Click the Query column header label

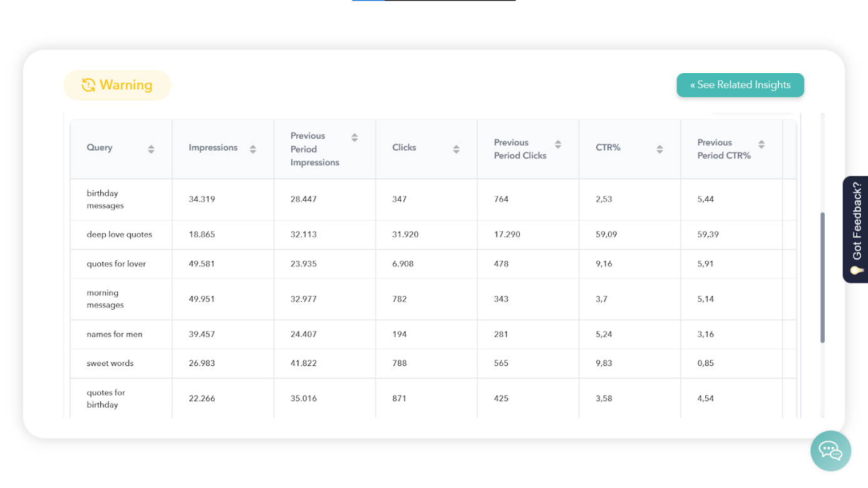click(100, 148)
